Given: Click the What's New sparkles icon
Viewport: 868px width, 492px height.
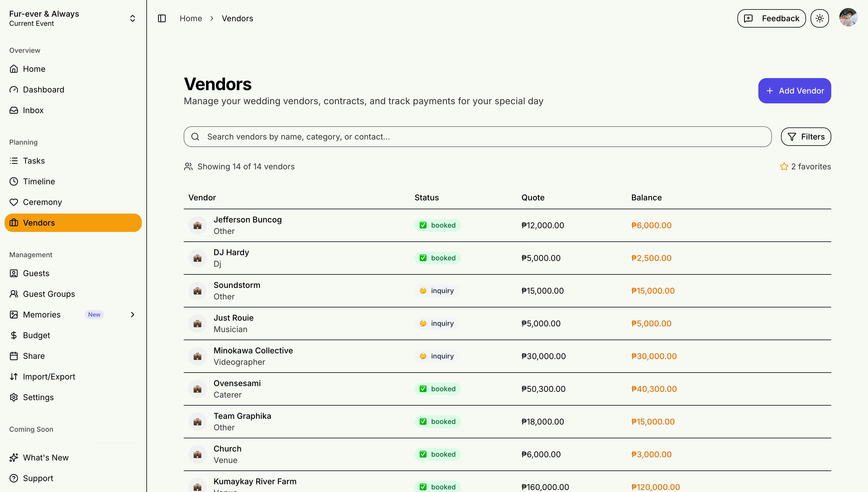Looking at the screenshot, I should (x=14, y=458).
